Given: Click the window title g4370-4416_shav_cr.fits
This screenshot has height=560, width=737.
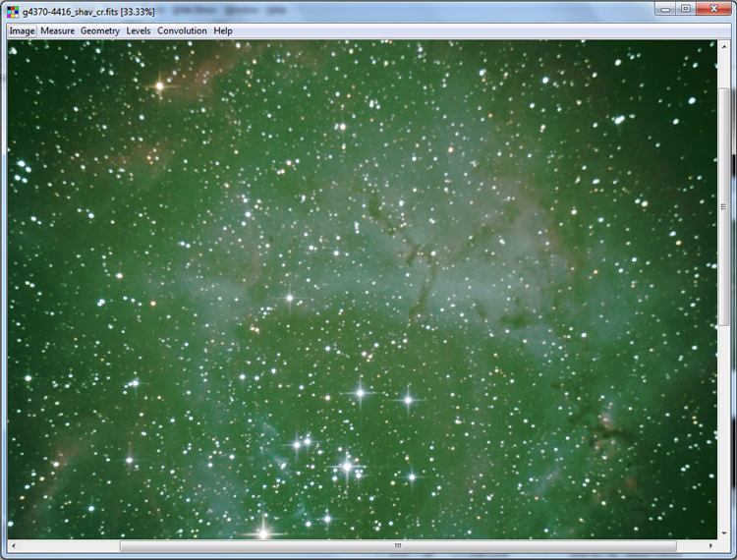Looking at the screenshot, I should 88,12.
